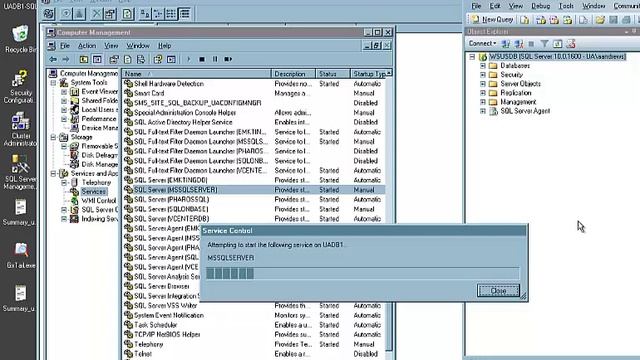Click Open File folder icon in SSMS toolbar

600,20
